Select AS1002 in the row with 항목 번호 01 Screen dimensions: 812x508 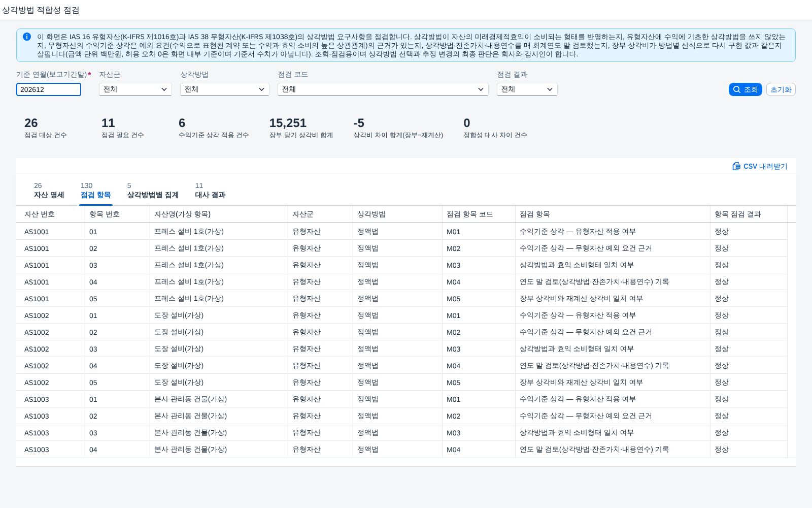pyautogui.click(x=37, y=315)
